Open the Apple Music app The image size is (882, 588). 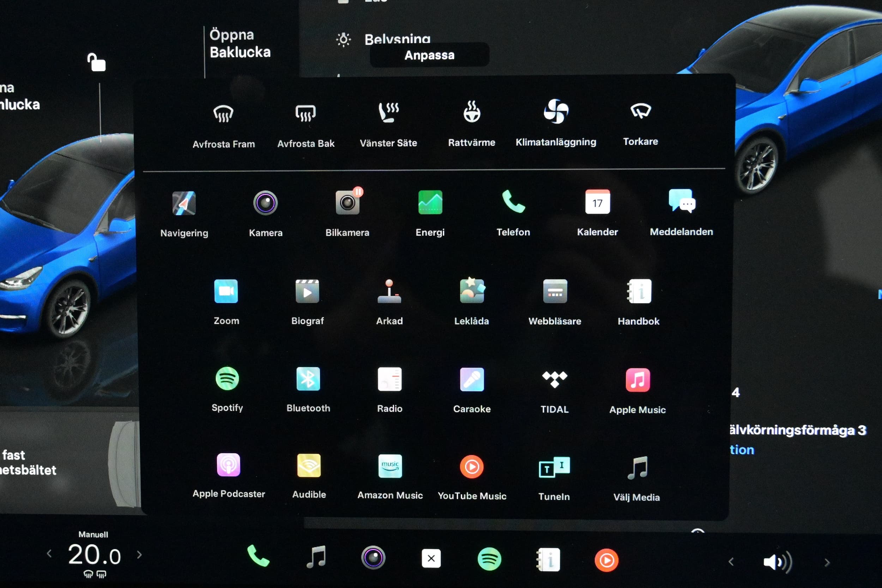638,392
